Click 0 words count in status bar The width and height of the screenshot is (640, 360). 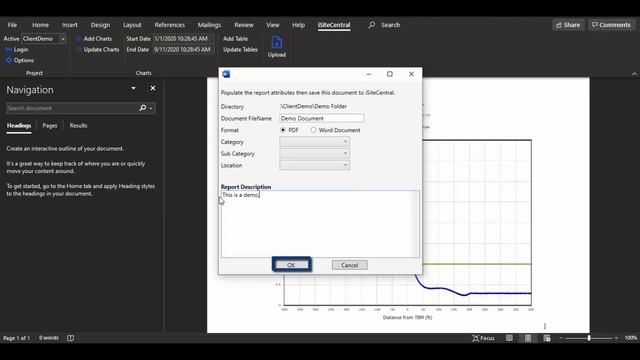pos(49,338)
